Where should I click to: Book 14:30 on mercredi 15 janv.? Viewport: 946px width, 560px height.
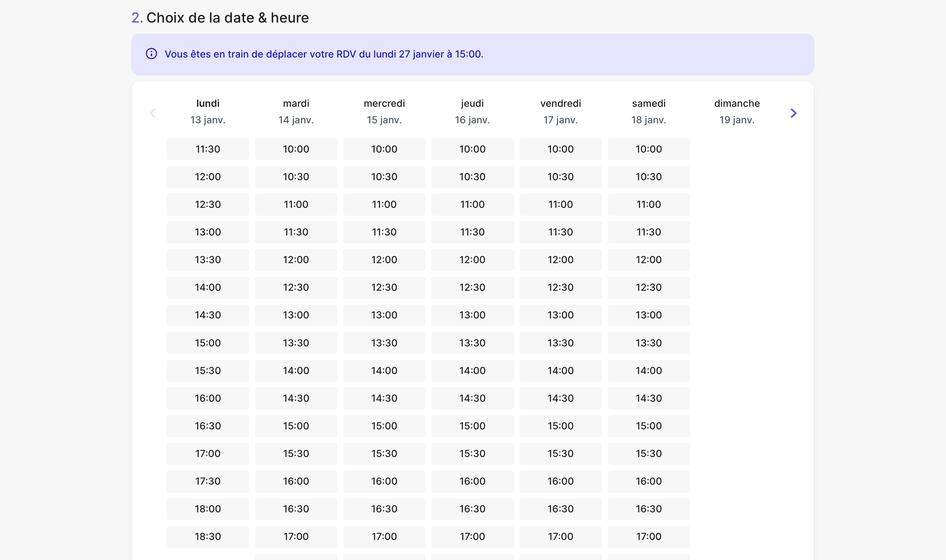[384, 398]
